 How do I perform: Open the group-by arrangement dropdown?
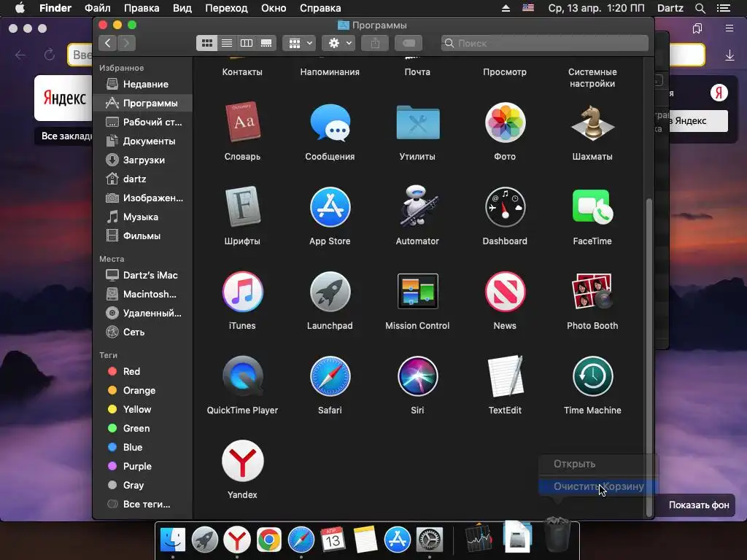coord(299,43)
